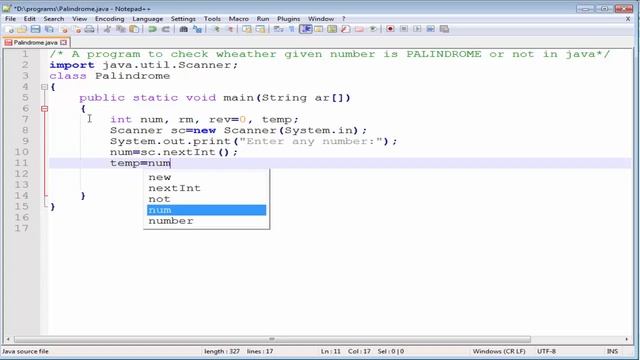Click 'Windows (CR LF)' in status bar
The height and width of the screenshot is (360, 640).
(499, 351)
